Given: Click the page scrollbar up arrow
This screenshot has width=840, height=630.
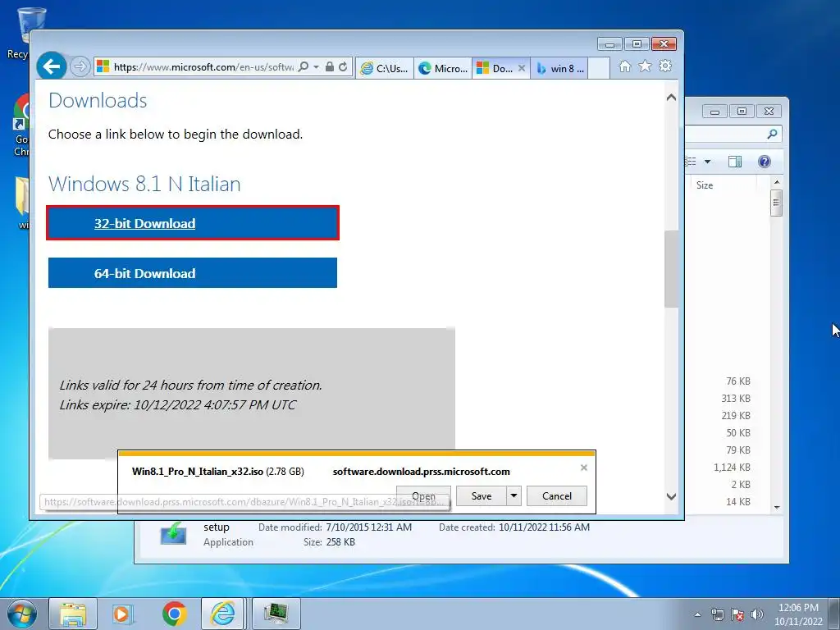Looking at the screenshot, I should [671, 98].
